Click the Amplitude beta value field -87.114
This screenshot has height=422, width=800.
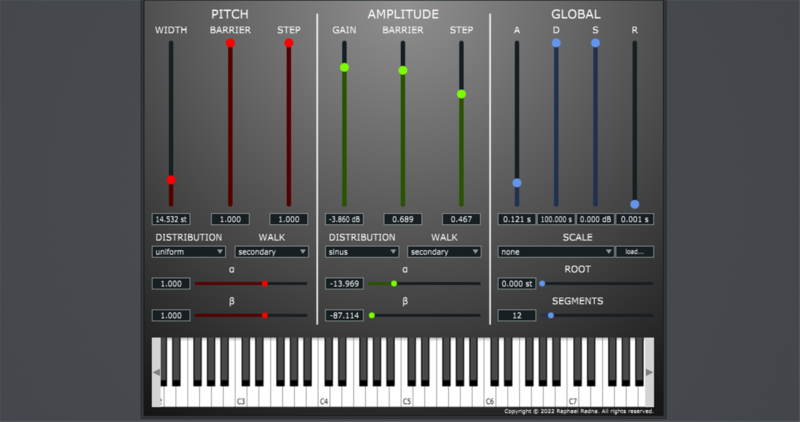point(344,315)
